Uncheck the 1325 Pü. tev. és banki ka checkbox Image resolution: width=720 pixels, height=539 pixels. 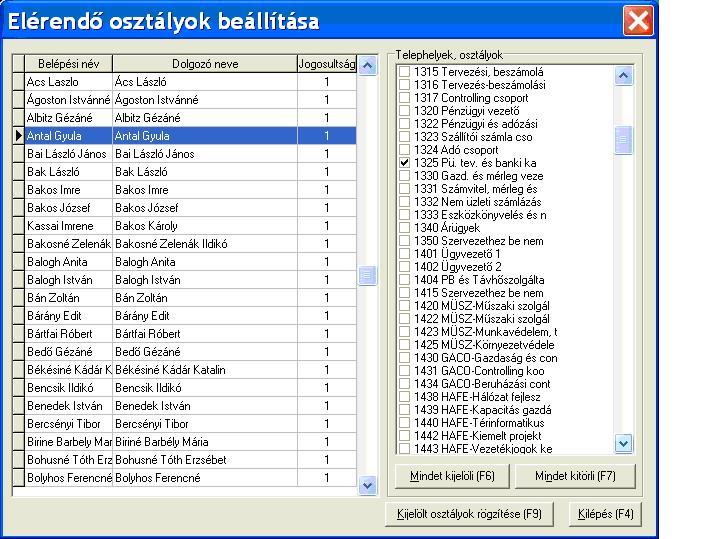tap(404, 163)
